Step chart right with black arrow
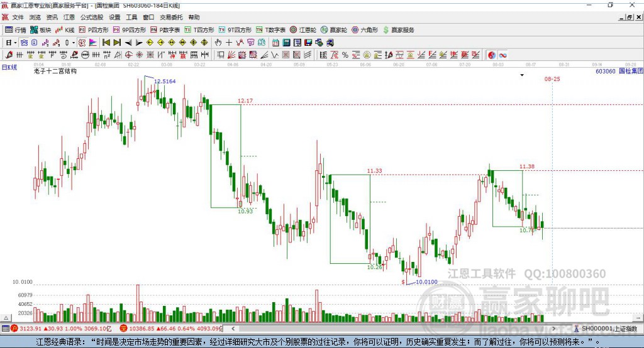Image resolution: width=644 pixels, height=348 pixels. click(x=139, y=43)
